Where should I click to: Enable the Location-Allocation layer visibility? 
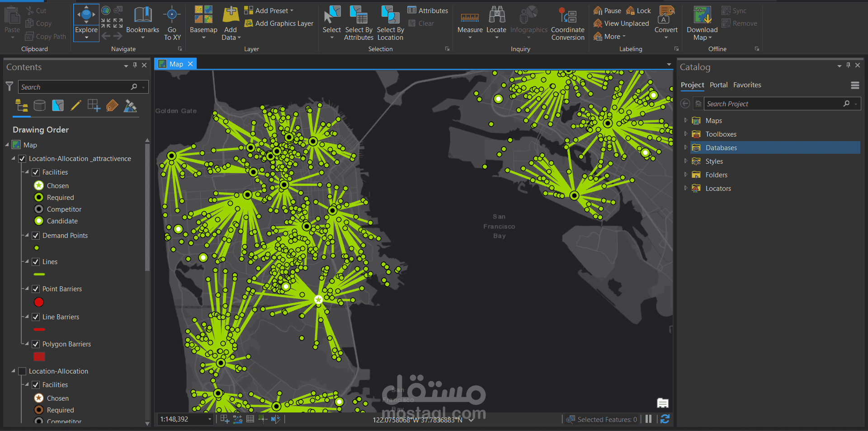tap(22, 371)
